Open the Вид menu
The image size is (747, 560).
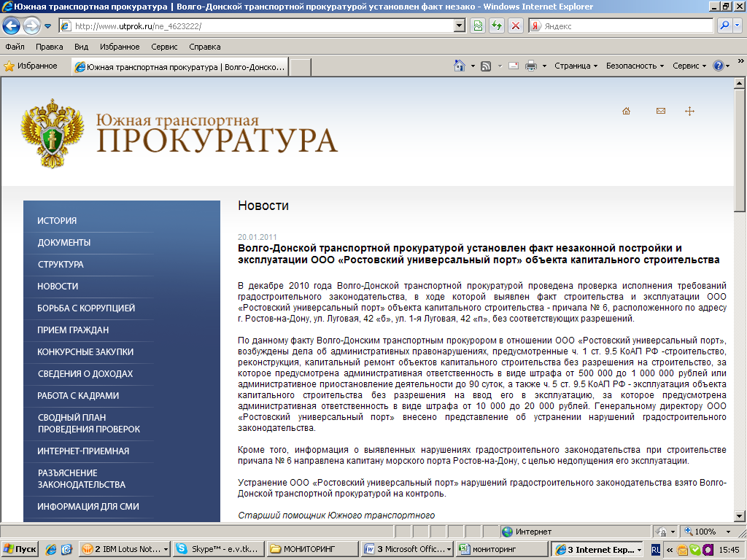point(81,47)
